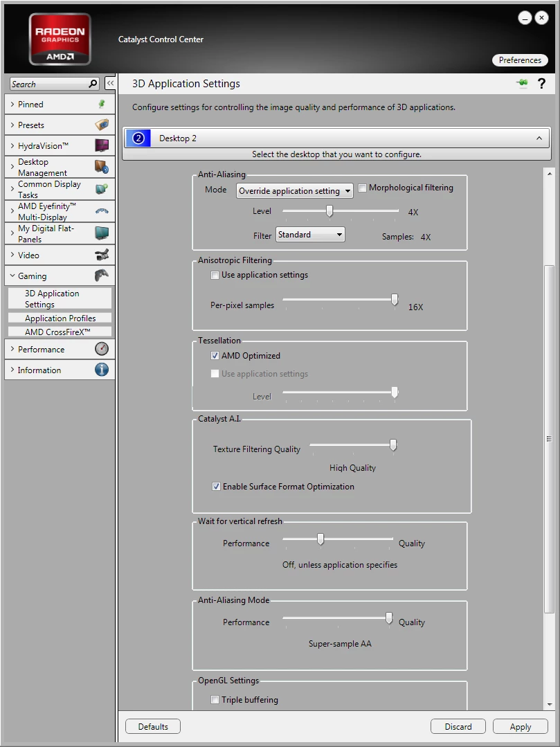The image size is (560, 747).
Task: Open the Anti-Aliasing Mode dropdown
Action: click(294, 190)
